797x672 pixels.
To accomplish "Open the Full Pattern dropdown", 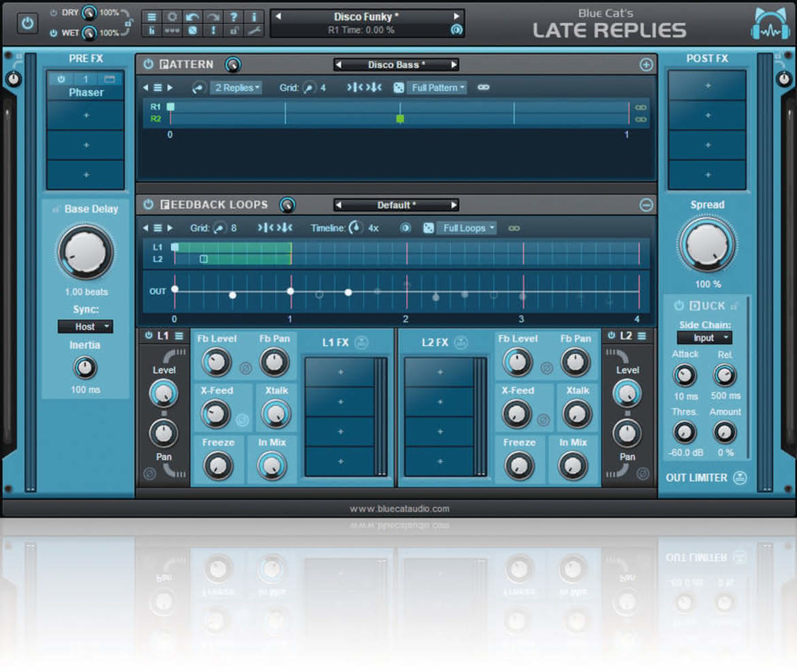I will (x=437, y=88).
